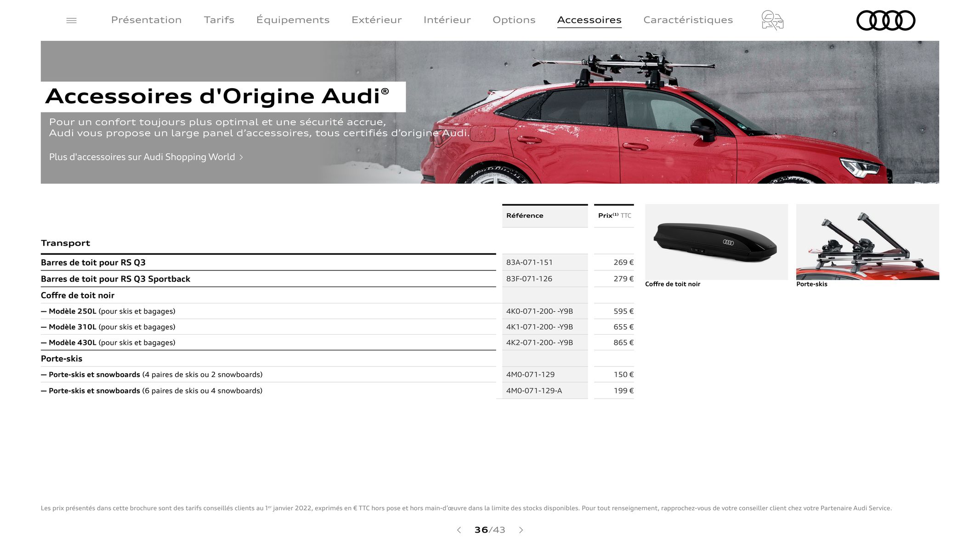Switch to the Extérieur tab
Image resolution: width=980 pixels, height=551 pixels.
376,20
